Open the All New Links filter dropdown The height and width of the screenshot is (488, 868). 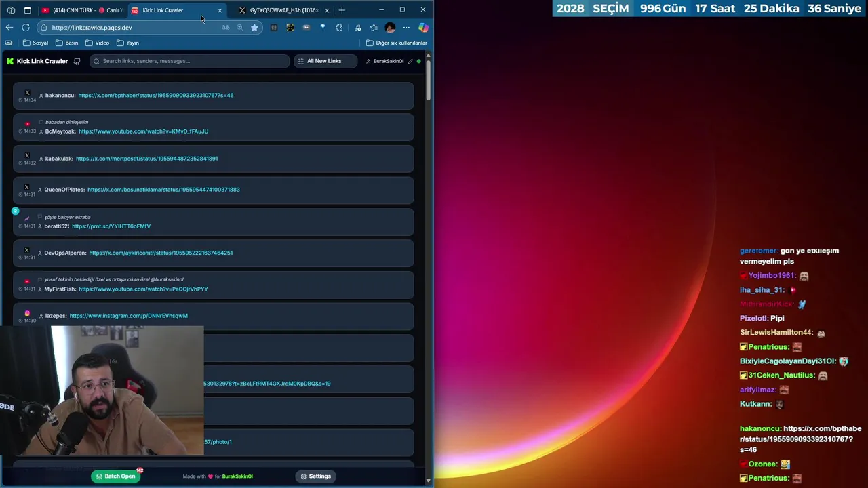click(325, 61)
